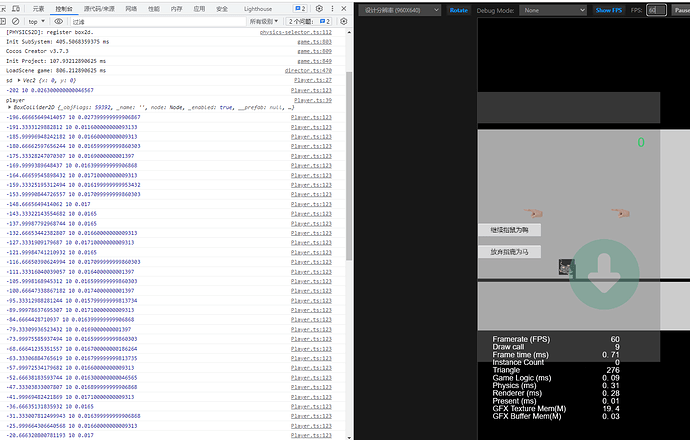The image size is (690, 440).
Task: Open the 设计分辨率 (960X640) resolution dropdown
Action: pos(400,10)
